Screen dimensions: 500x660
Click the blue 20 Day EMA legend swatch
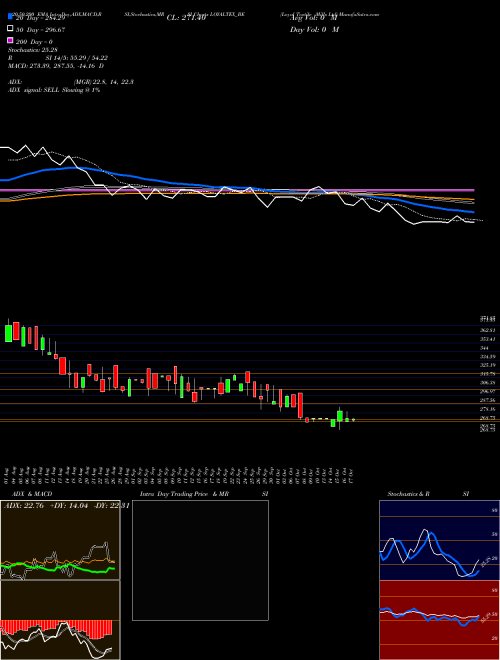pyautogui.click(x=10, y=16)
